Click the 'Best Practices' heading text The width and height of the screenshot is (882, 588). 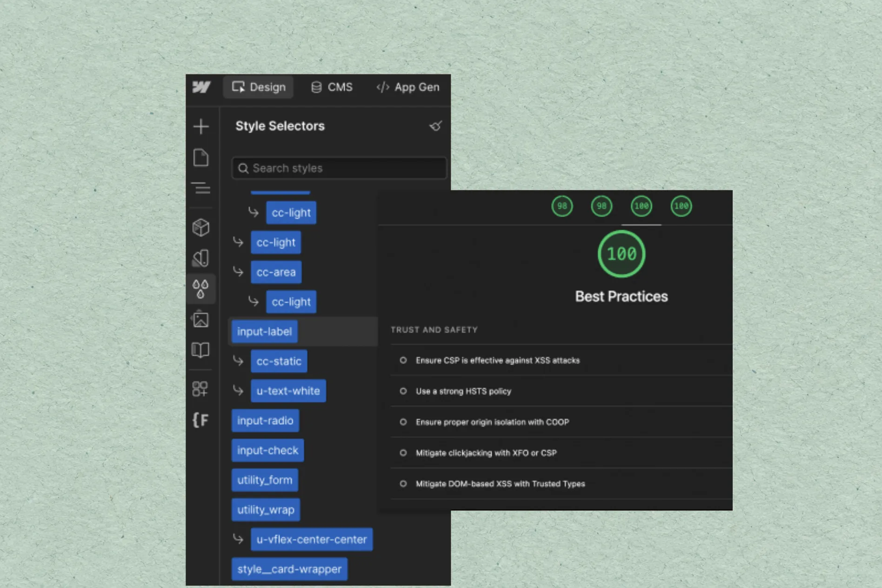[x=621, y=296]
